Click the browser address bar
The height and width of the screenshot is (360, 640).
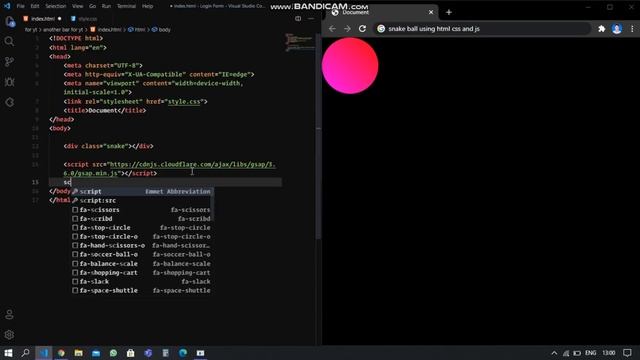tap(482, 29)
